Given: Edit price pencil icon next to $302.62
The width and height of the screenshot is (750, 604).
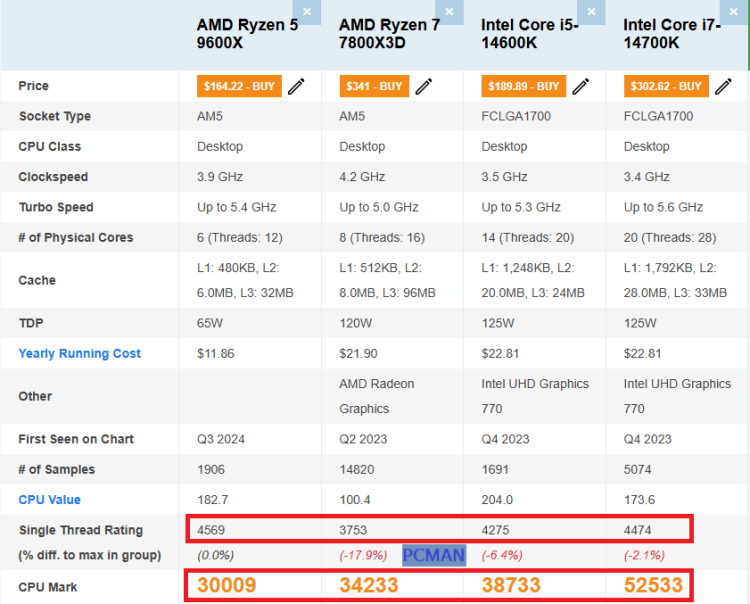Looking at the screenshot, I should point(723,87).
